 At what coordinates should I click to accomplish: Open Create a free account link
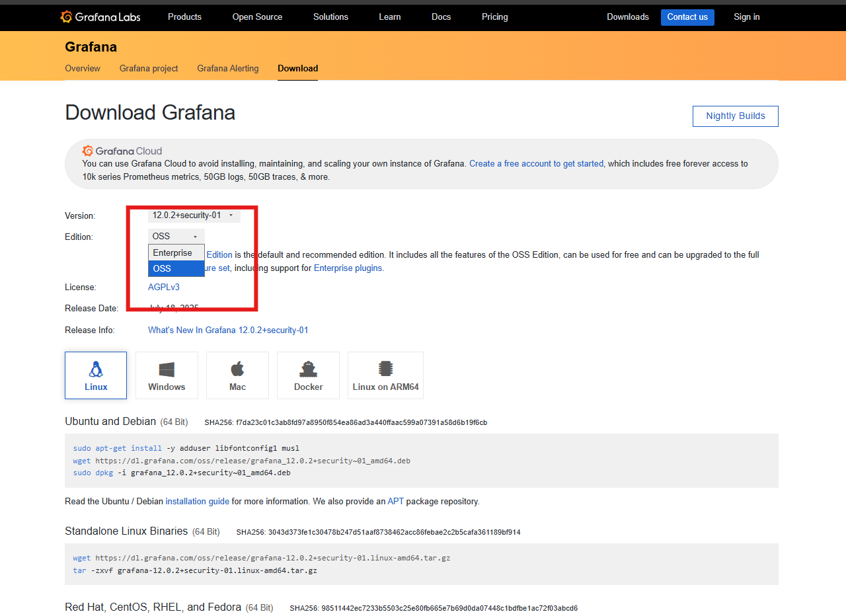[536, 163]
